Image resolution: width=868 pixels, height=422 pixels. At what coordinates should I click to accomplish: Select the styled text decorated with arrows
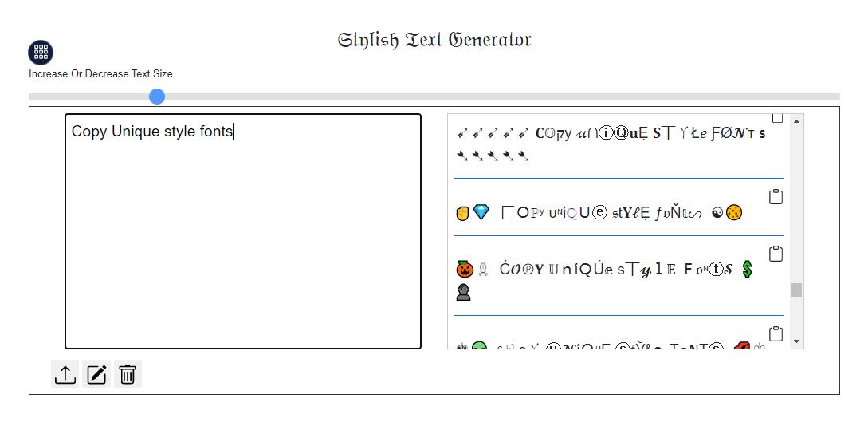tap(611, 144)
